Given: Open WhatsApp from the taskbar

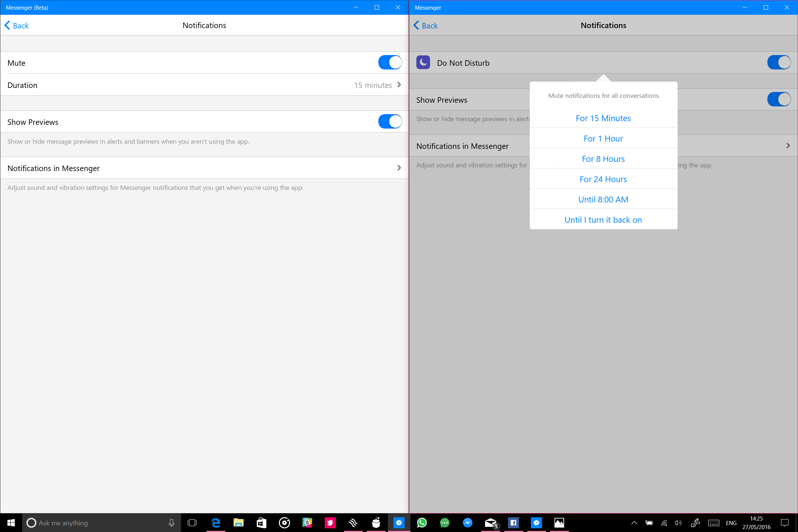Looking at the screenshot, I should (x=422, y=522).
